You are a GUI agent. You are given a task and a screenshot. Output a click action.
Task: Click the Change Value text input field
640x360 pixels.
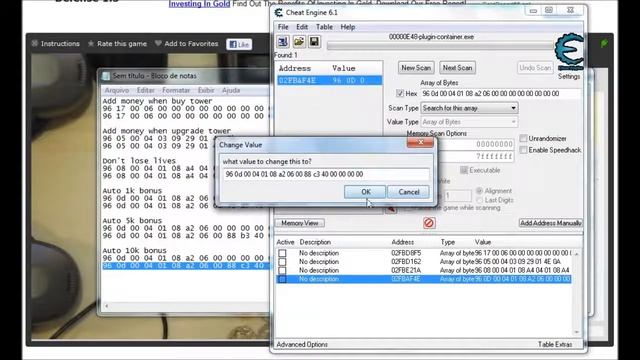[326, 174]
